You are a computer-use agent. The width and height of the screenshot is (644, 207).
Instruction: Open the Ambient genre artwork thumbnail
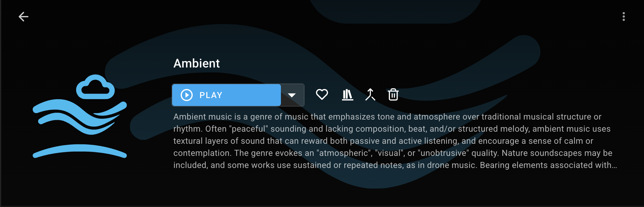point(80,116)
